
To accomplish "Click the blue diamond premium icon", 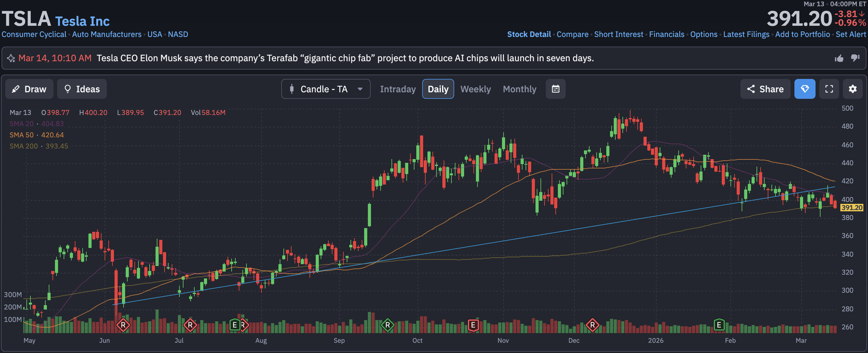I will tap(805, 89).
